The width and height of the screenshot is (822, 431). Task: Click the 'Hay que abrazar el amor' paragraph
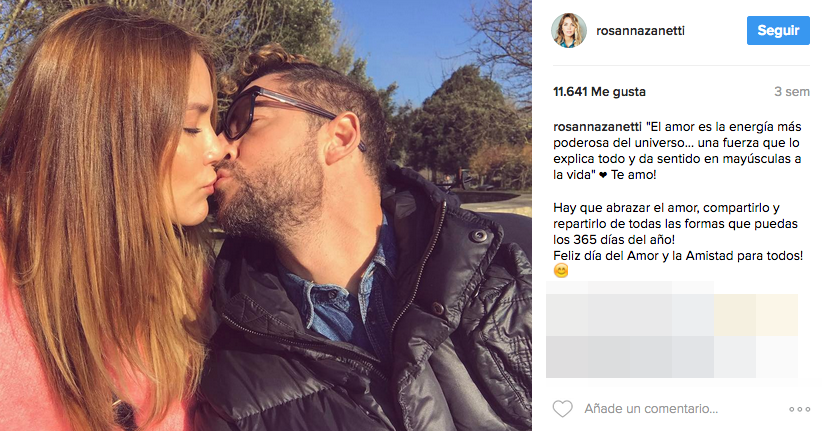(675, 223)
